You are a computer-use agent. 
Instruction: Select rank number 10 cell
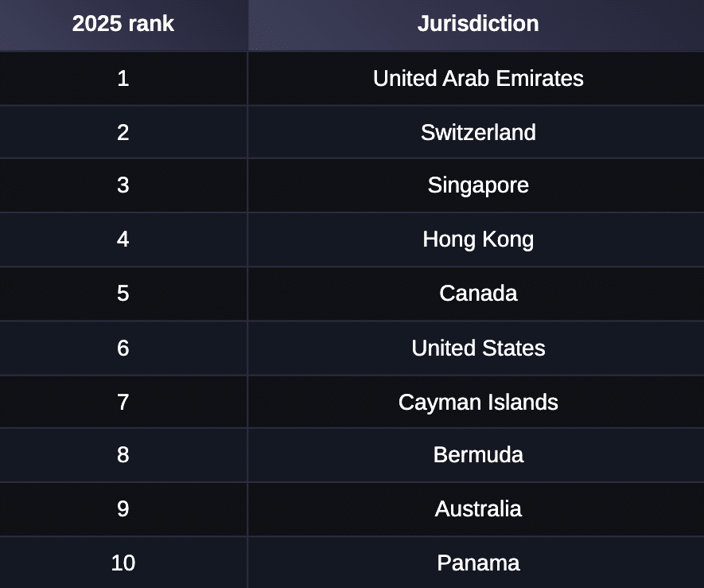123,563
